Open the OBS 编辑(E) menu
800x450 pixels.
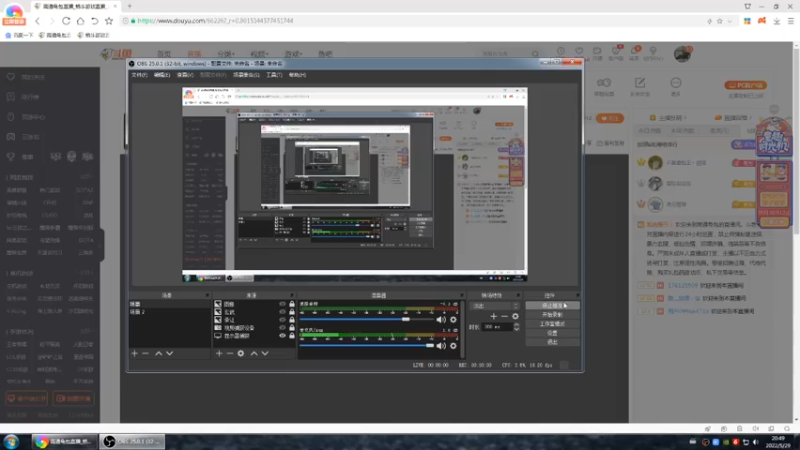(162, 75)
